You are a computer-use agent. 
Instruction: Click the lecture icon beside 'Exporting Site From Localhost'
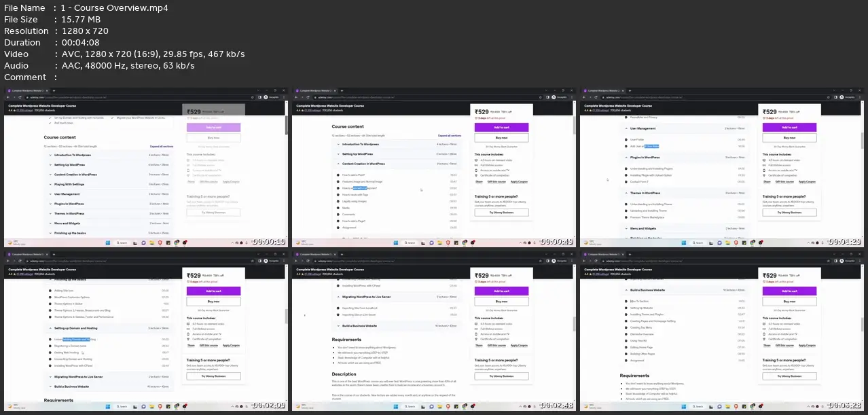pyautogui.click(x=338, y=308)
